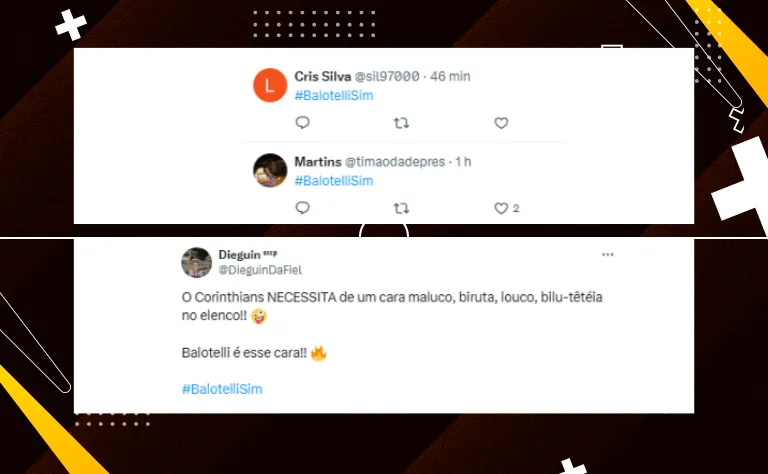This screenshot has width=768, height=474.
Task: Open #BalotelliSim hashtag in Martins' tweet
Action: [x=334, y=181]
